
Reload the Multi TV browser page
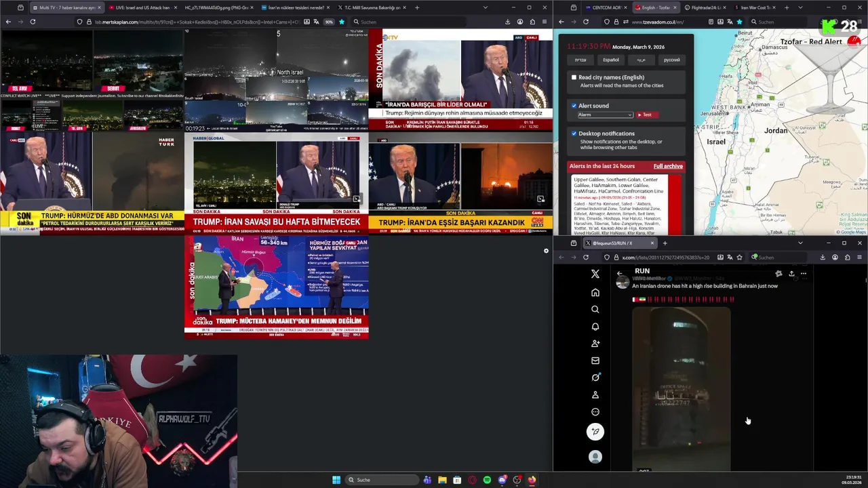tap(33, 22)
